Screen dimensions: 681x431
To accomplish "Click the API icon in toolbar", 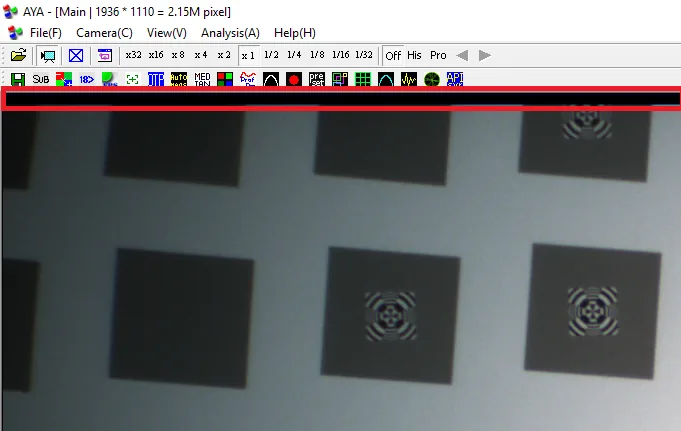I will [x=455, y=79].
